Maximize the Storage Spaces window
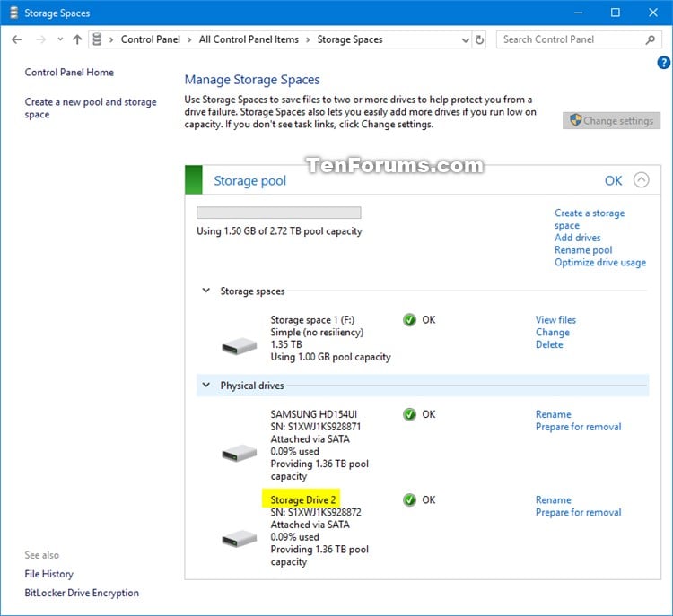 615,13
